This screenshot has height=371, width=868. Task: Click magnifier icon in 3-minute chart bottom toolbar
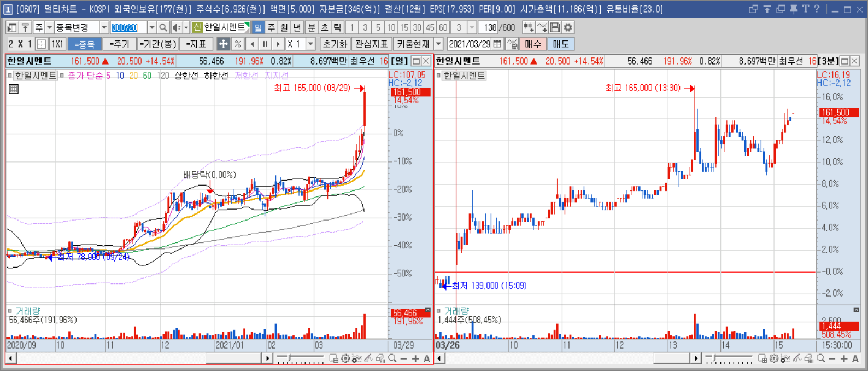820,358
